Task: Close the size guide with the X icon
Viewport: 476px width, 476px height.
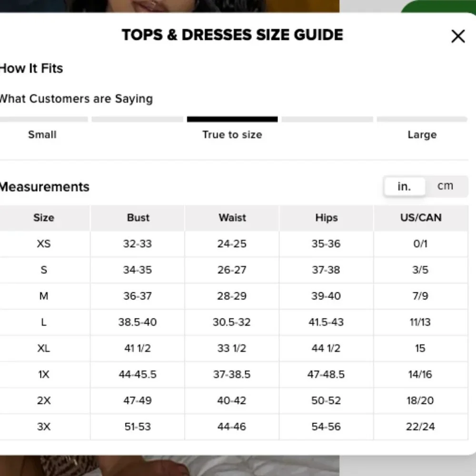Action: tap(458, 37)
